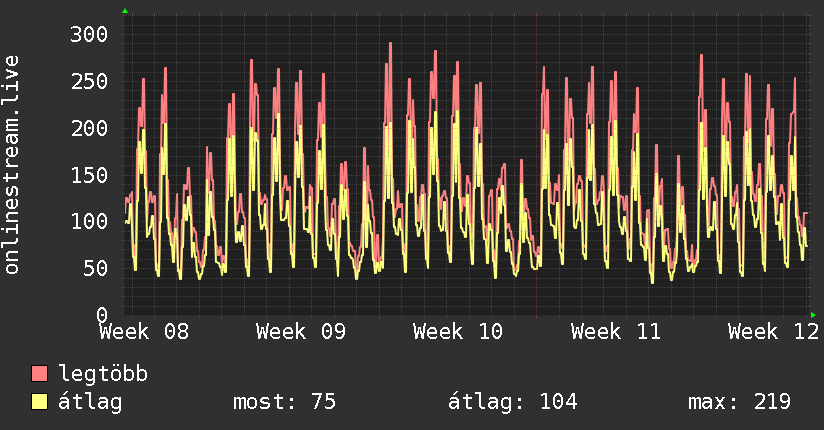The width and height of the screenshot is (824, 430).
Task: Click the 250 y-axis value
Action: tap(89, 81)
